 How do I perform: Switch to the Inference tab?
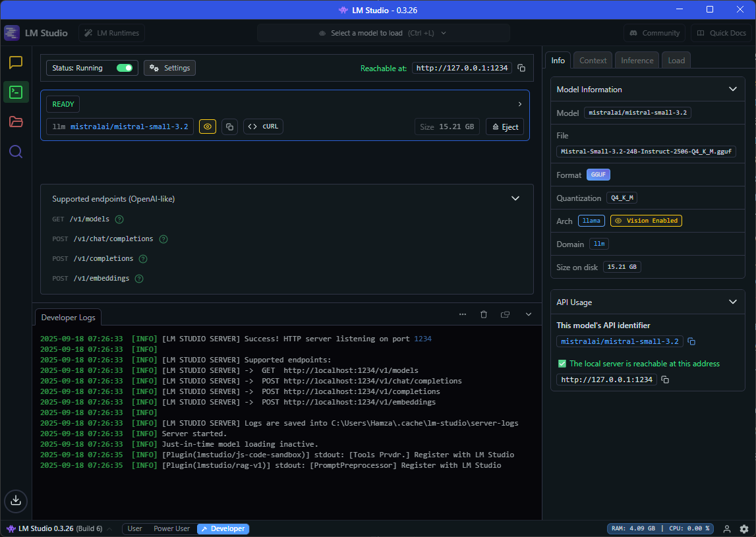637,61
